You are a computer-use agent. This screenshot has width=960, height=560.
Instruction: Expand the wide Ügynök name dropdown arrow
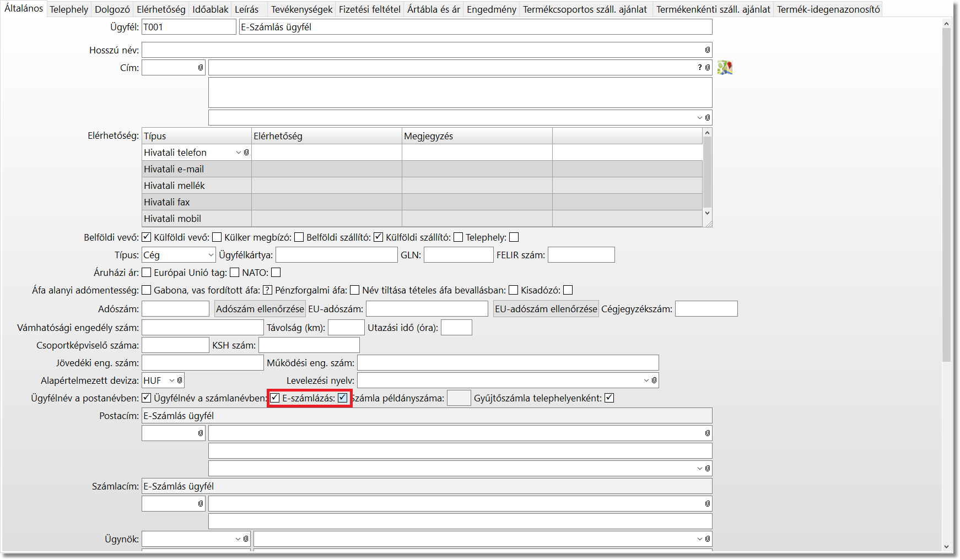tap(700, 539)
